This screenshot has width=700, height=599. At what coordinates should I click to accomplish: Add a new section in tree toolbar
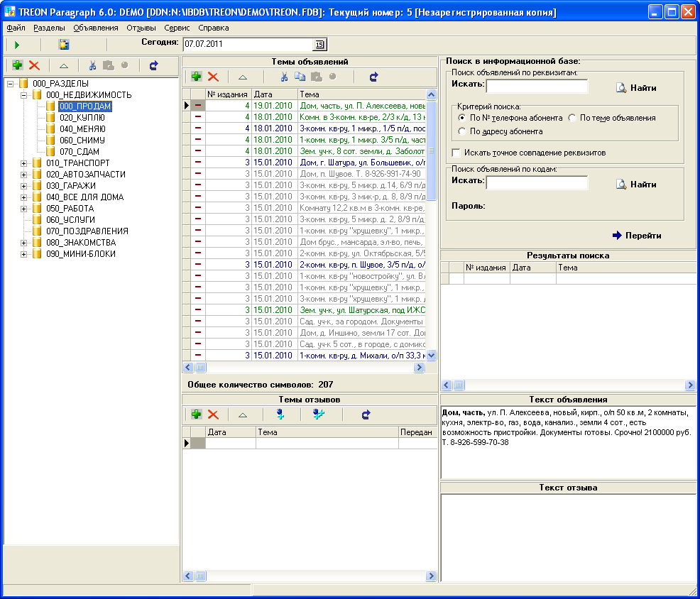click(x=16, y=65)
